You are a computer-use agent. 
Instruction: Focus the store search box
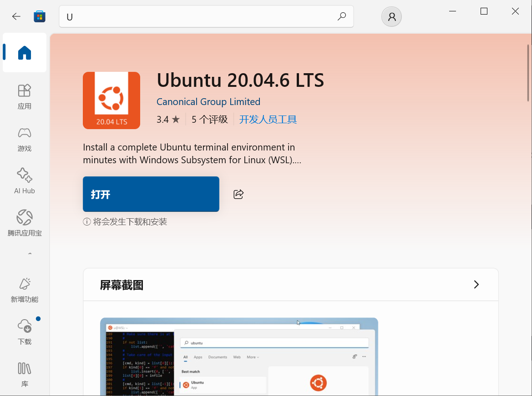(206, 17)
